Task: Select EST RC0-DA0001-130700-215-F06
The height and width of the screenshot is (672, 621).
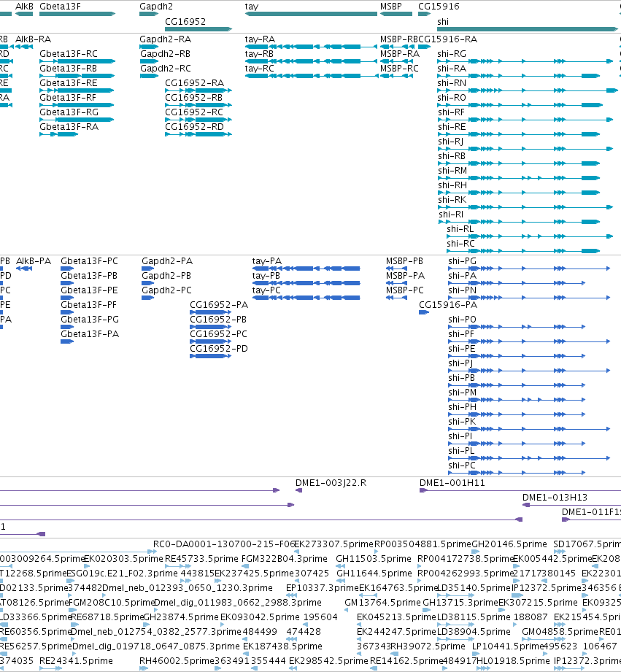Action: [224, 544]
